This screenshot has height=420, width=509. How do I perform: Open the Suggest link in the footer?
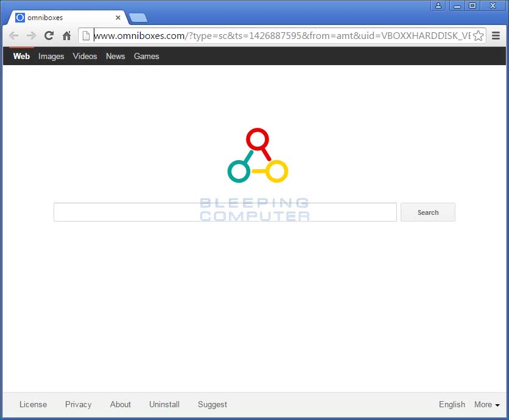pos(212,404)
